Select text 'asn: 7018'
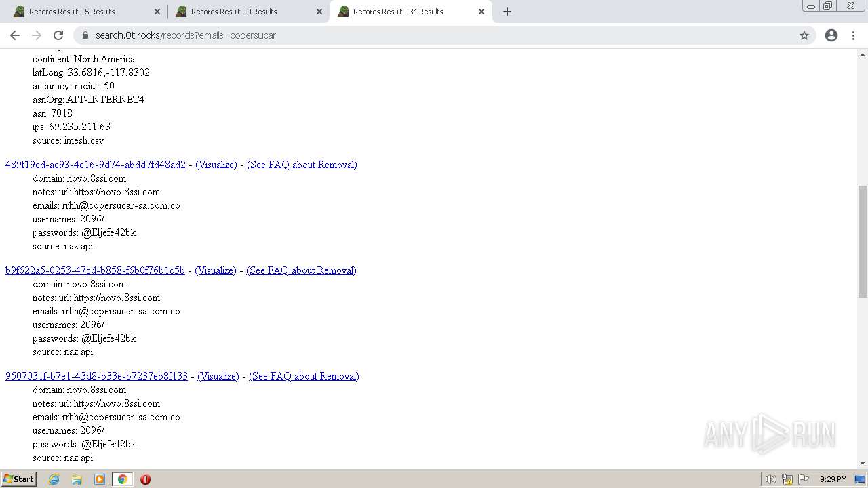868x488 pixels. click(x=52, y=113)
